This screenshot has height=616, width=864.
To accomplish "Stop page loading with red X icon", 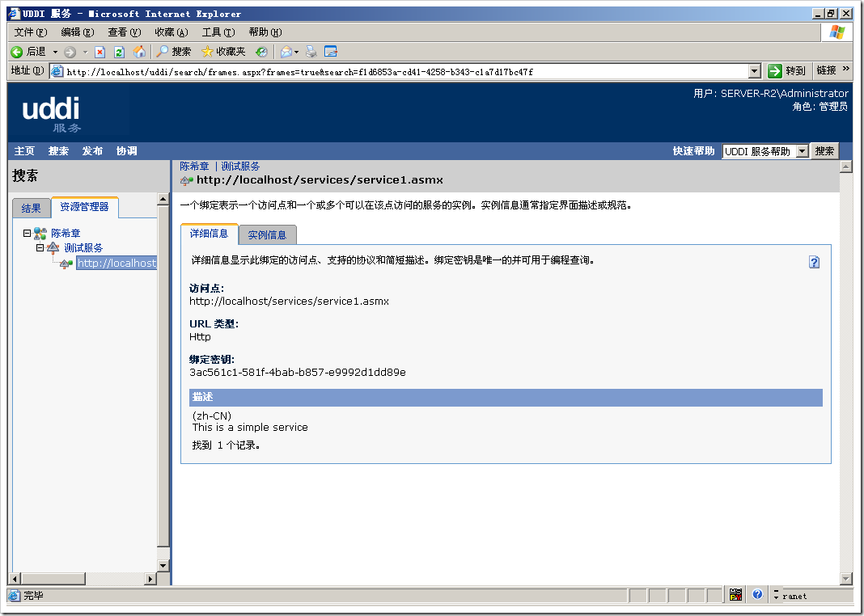I will click(100, 52).
